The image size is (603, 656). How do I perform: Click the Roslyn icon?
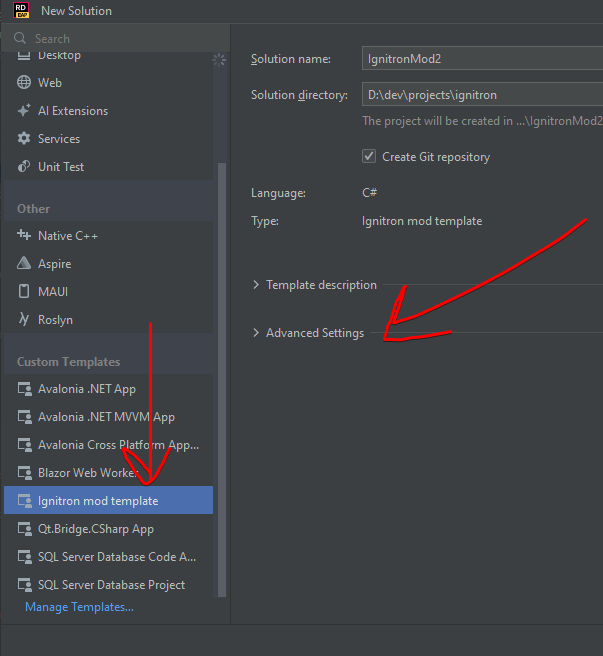point(24,319)
